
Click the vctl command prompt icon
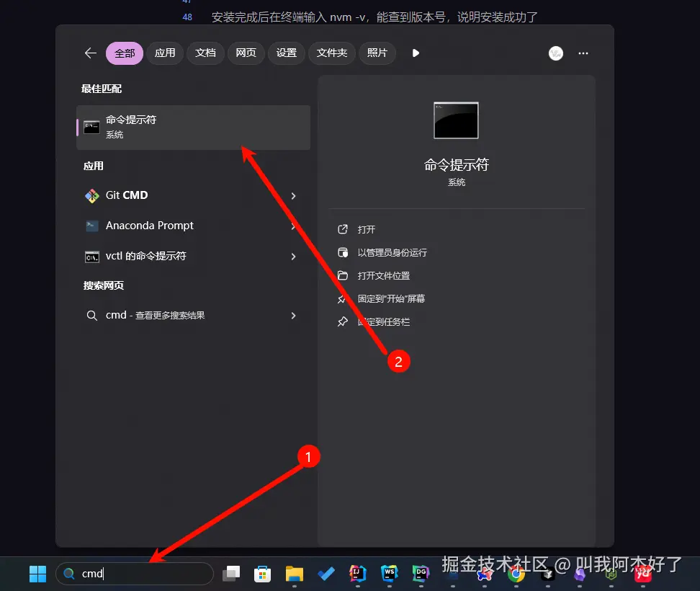coord(92,257)
